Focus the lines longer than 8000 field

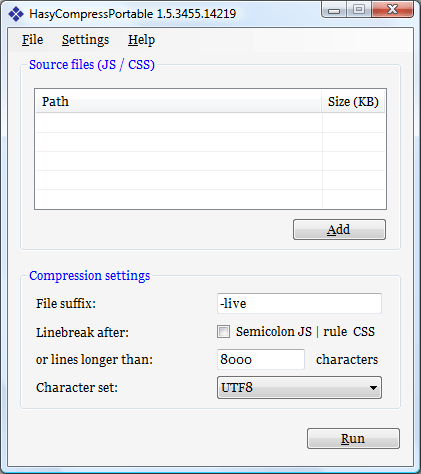click(x=261, y=359)
